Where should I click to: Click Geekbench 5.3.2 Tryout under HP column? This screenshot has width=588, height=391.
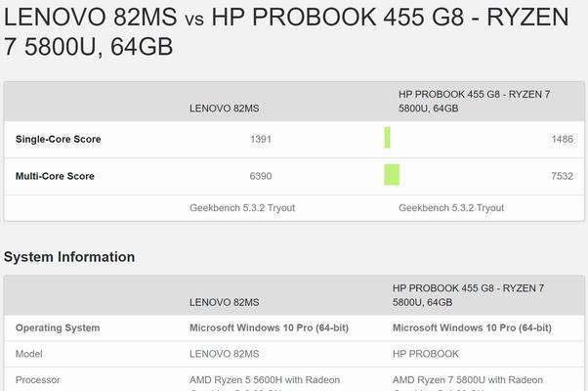pos(451,208)
